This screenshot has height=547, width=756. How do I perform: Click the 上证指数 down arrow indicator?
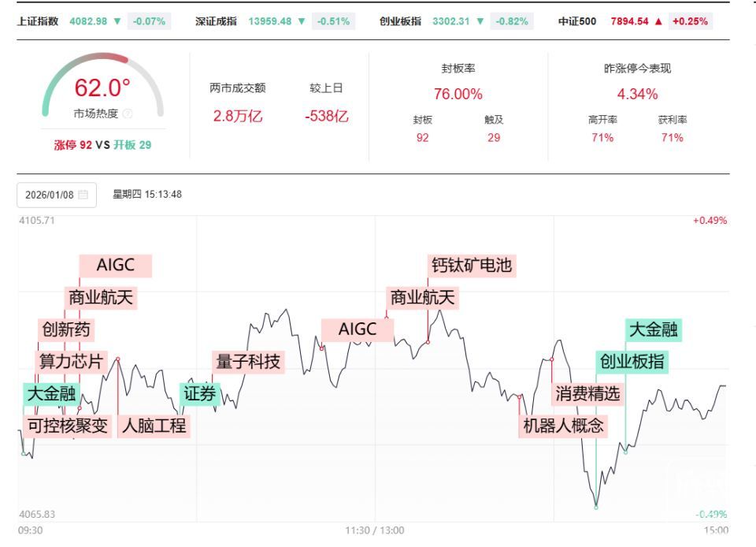pos(117,21)
